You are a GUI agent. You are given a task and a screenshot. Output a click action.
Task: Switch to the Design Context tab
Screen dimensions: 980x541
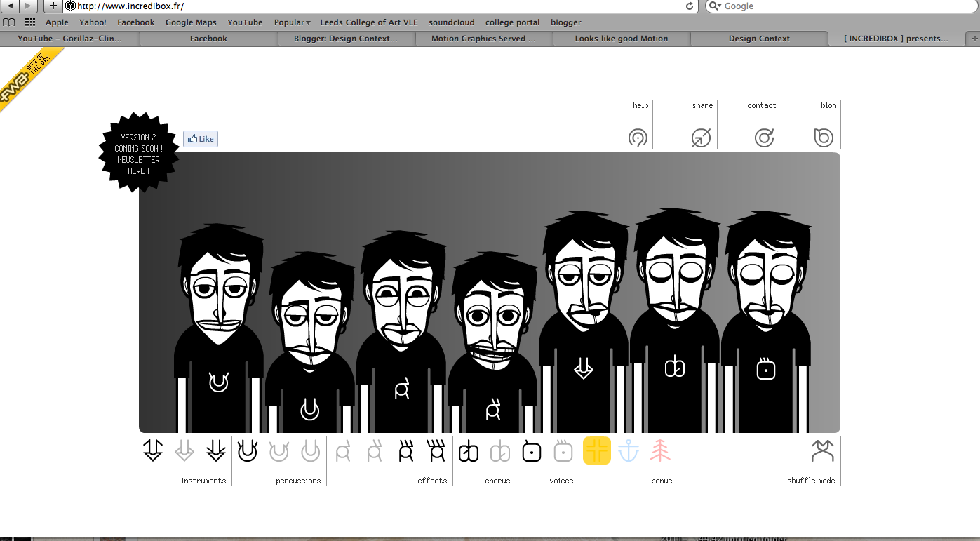(759, 39)
